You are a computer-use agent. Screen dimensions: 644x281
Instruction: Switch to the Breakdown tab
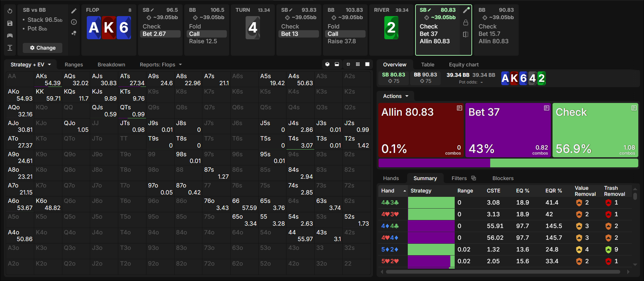click(x=111, y=64)
